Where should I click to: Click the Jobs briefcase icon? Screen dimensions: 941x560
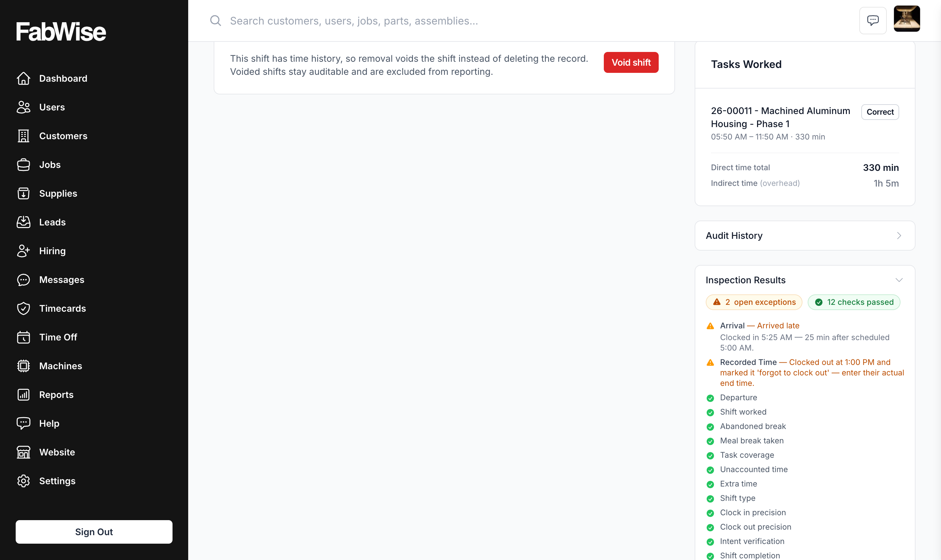(24, 165)
